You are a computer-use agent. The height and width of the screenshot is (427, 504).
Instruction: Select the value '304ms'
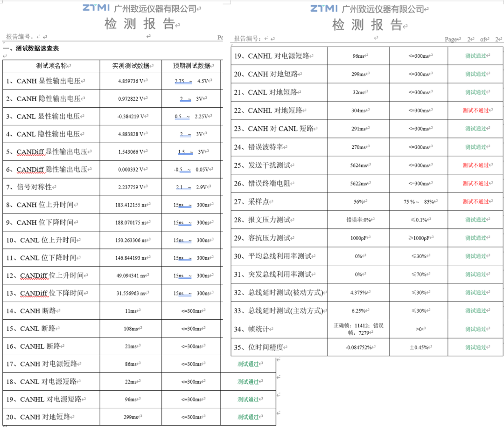tap(358, 111)
